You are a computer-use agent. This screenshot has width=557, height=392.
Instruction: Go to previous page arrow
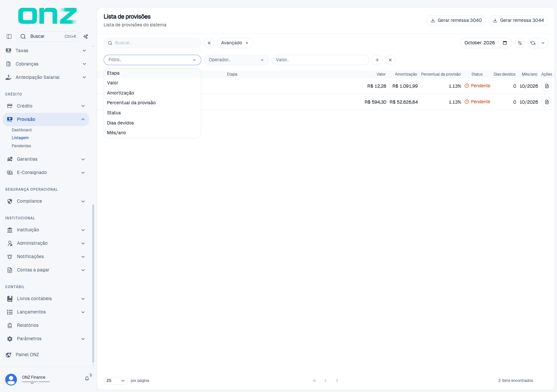pyautogui.click(x=325, y=381)
